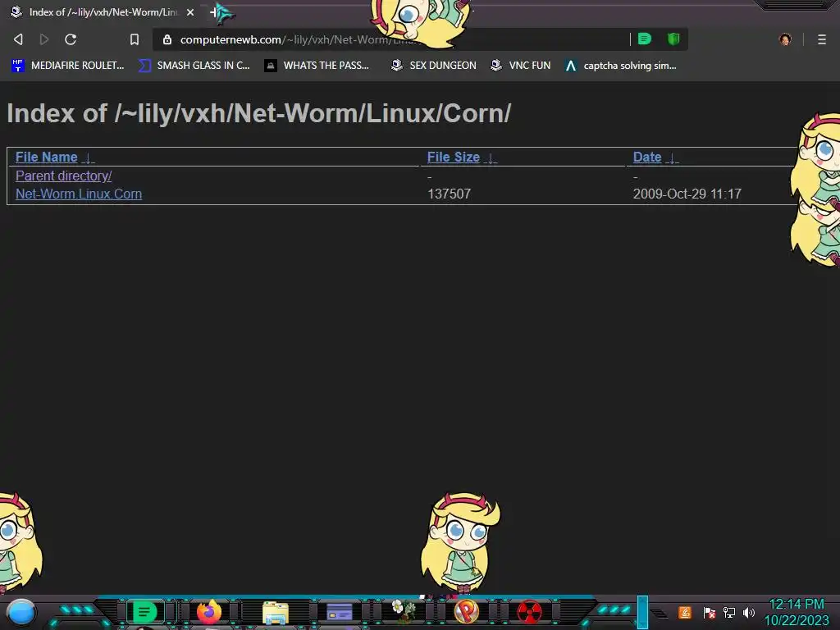The width and height of the screenshot is (840, 630).
Task: Open the Start orb button
Action: [21, 612]
